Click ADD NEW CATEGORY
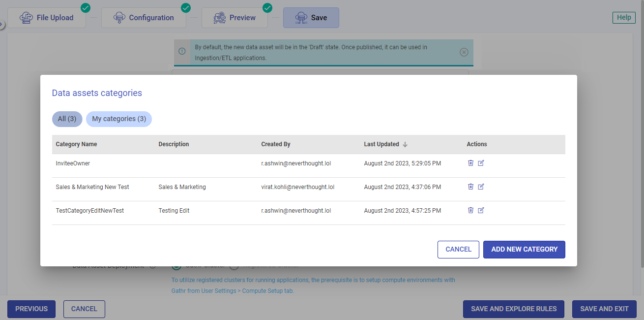Viewport: 644px width, 320px height. [x=524, y=249]
